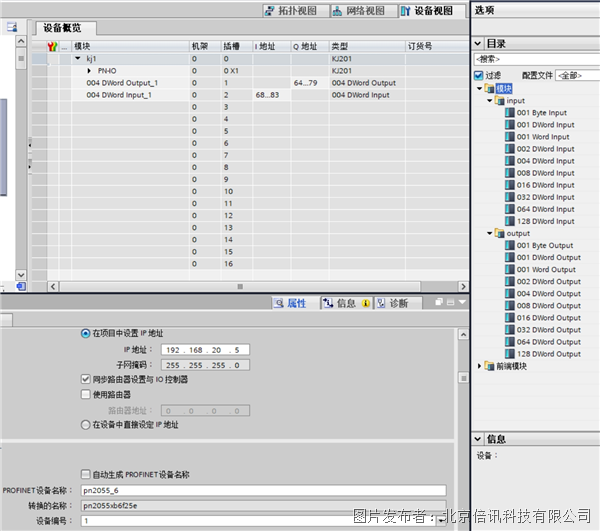Click the 016 DWord Output module icon
The image size is (600, 531).
click(x=510, y=318)
